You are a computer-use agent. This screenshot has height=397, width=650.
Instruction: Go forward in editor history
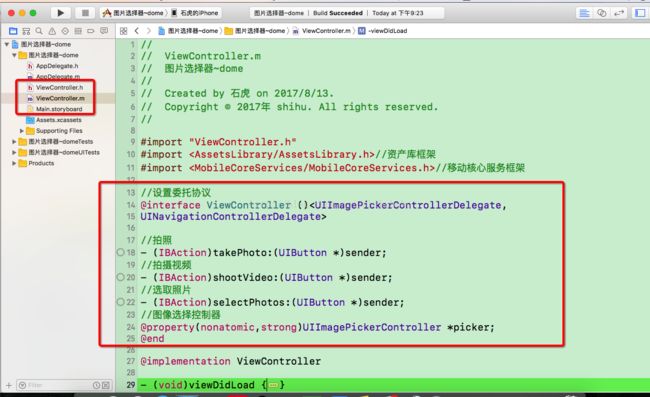[148, 31]
